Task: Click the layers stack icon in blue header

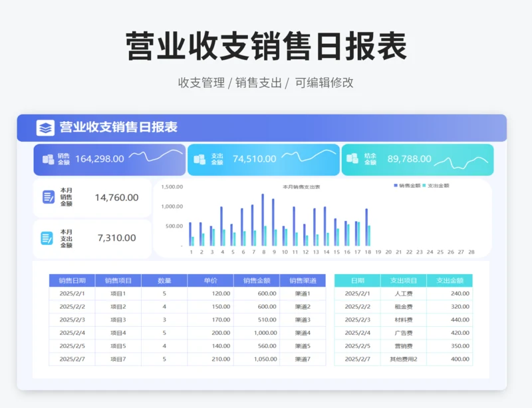Action: coord(45,128)
